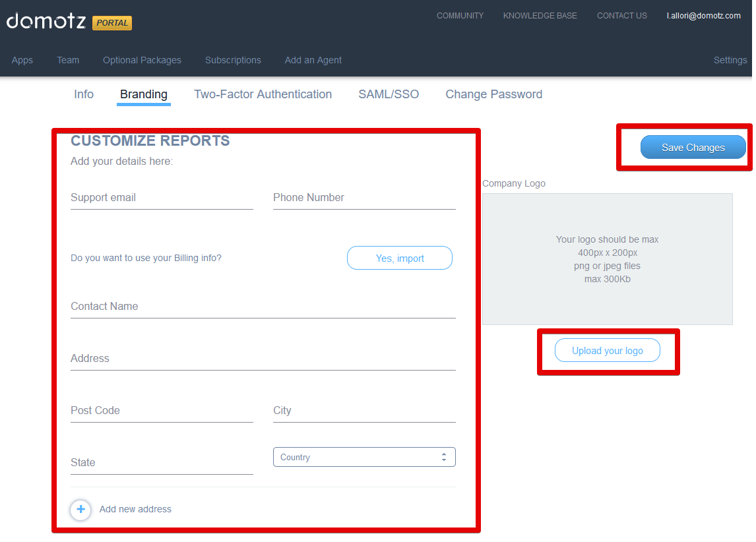Select the Support email input field
Image resolution: width=756 pixels, height=542 pixels.
pos(162,198)
